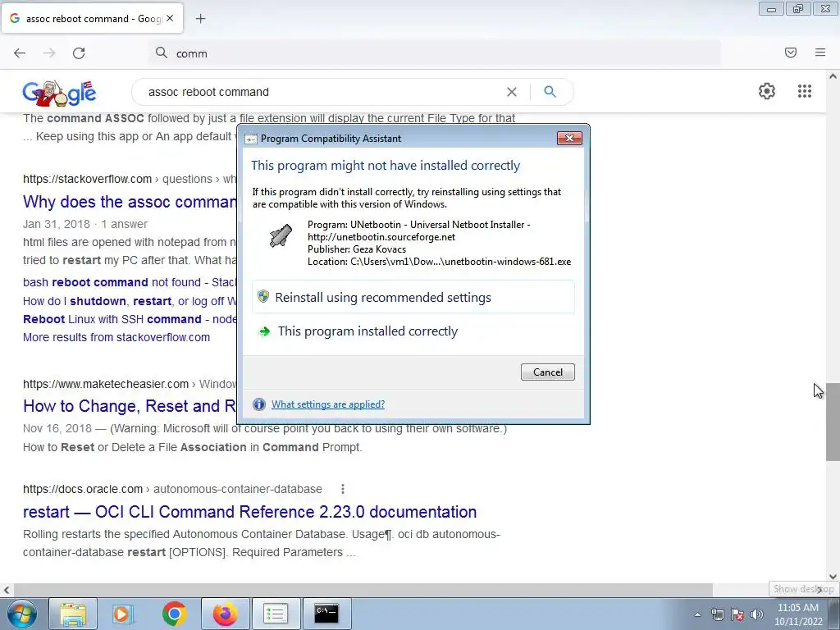Go back with Firefox back arrow
The height and width of the screenshot is (630, 840).
point(20,52)
